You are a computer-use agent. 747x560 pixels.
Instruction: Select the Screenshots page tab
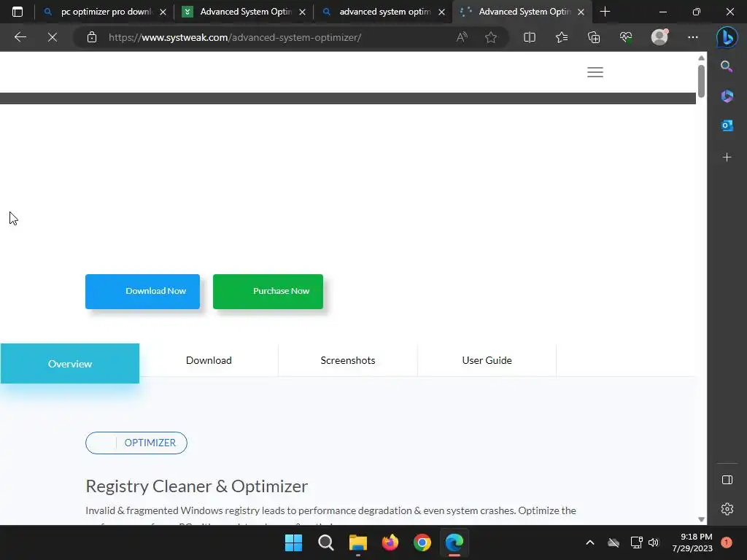[x=348, y=360]
